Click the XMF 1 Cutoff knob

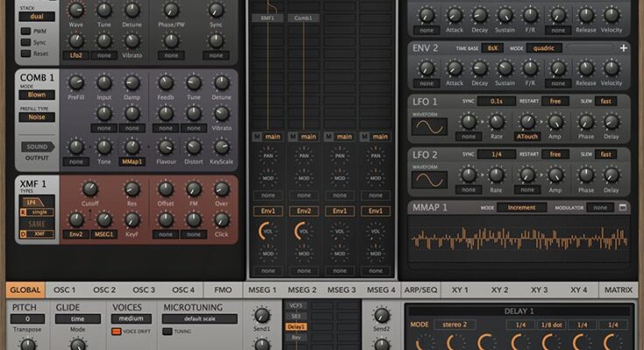point(89,188)
